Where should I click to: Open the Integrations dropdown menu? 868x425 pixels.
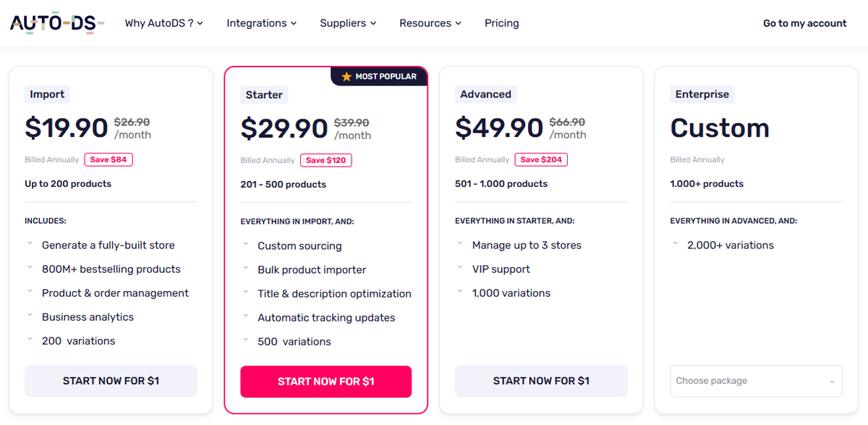(261, 22)
